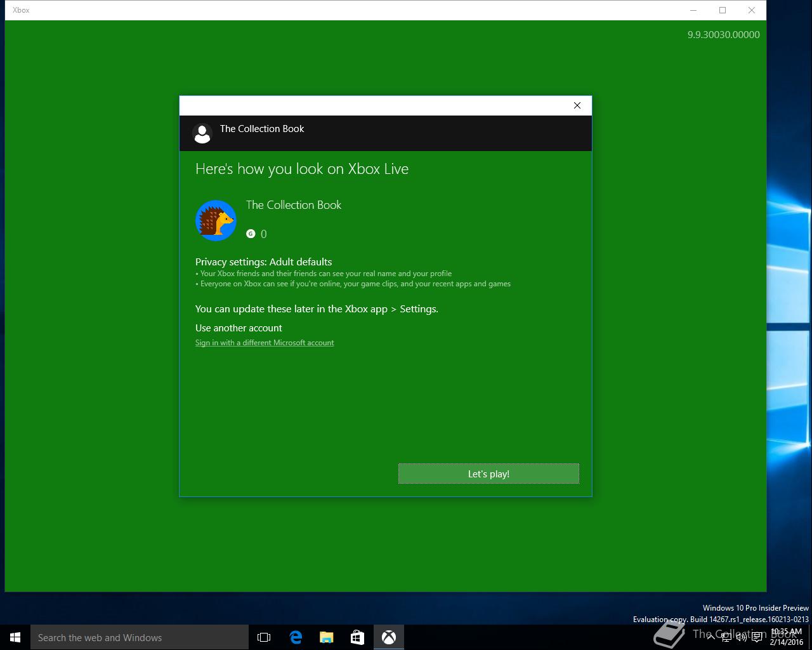
Task: Launch Microsoft Edge from the taskbar
Action: point(296,637)
